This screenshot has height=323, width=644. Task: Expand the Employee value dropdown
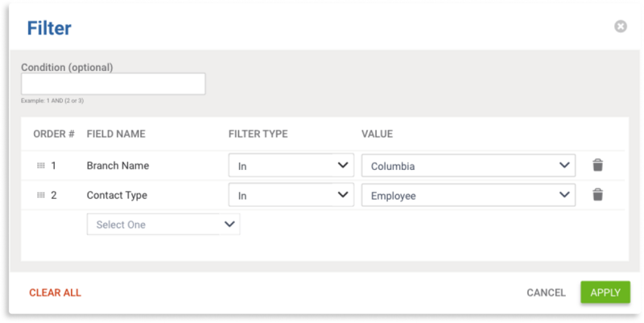pyautogui.click(x=469, y=195)
